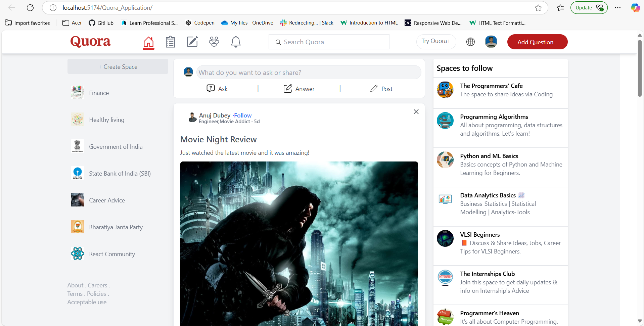The width and height of the screenshot is (644, 326).
Task: View site information icon in address bar
Action: tap(53, 8)
